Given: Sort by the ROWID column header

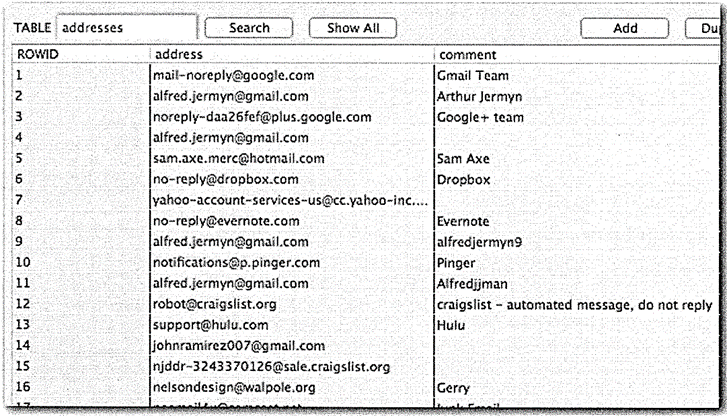Looking at the screenshot, I should pos(81,54).
